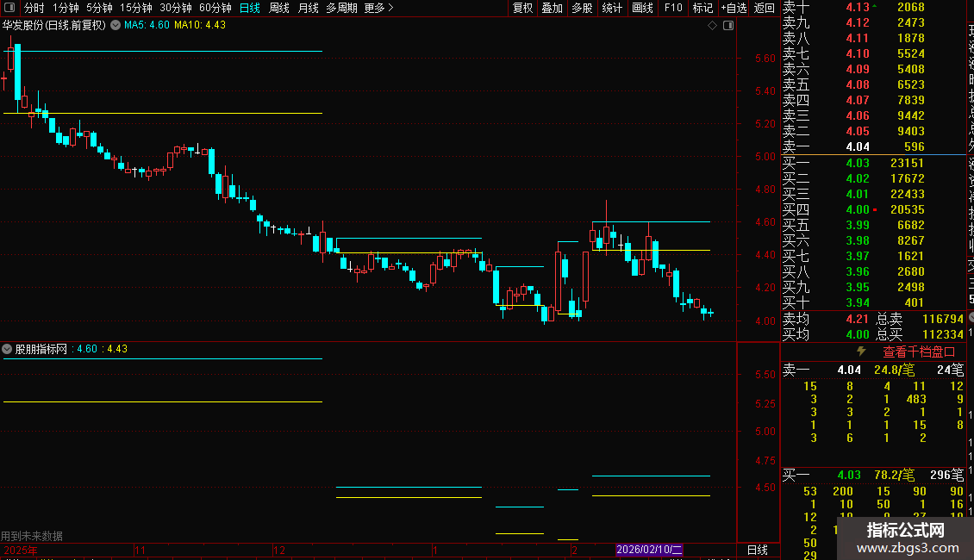
Task: Select the 买一 4.03 bid row
Action: point(873,164)
